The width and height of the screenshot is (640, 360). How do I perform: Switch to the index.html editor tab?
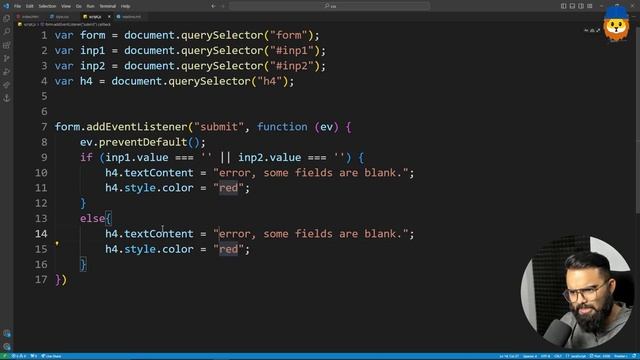[29, 17]
